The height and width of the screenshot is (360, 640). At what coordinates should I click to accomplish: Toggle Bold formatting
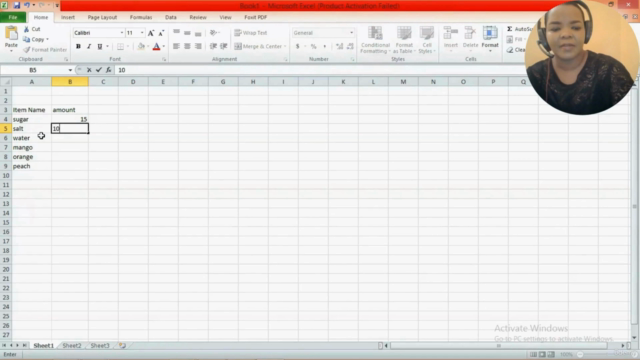click(x=78, y=47)
